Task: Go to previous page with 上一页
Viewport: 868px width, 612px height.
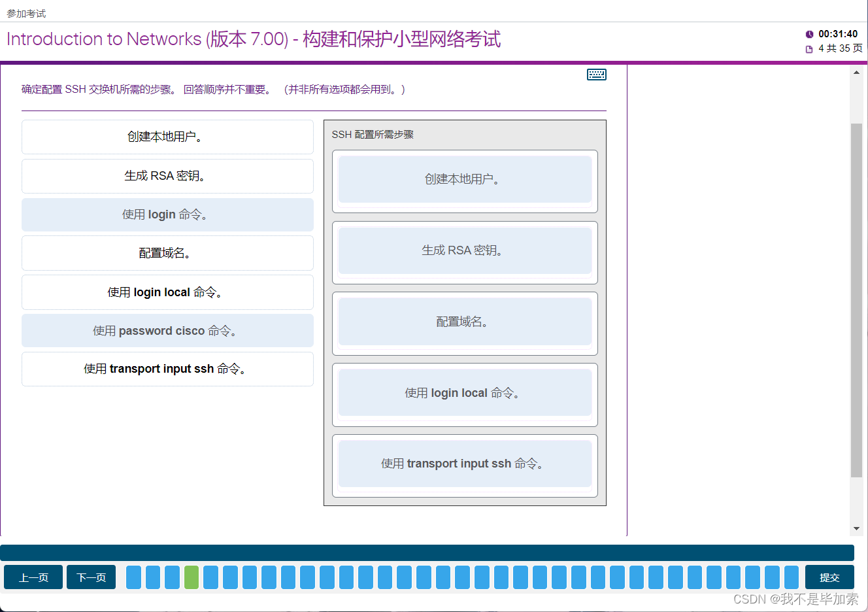Action: 33,577
